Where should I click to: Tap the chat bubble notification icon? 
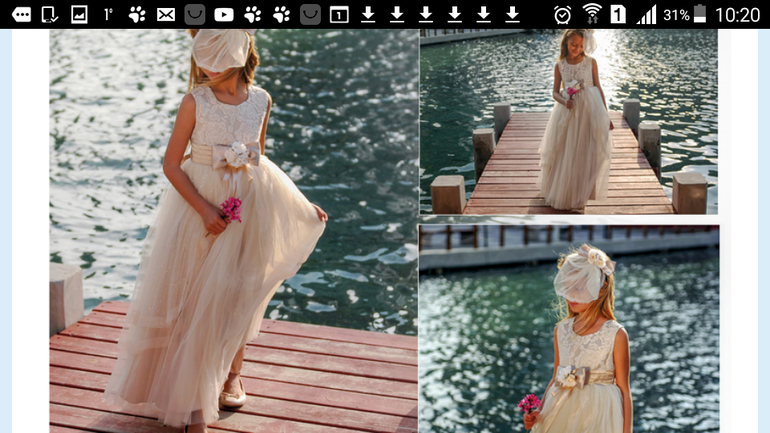pos(21,14)
